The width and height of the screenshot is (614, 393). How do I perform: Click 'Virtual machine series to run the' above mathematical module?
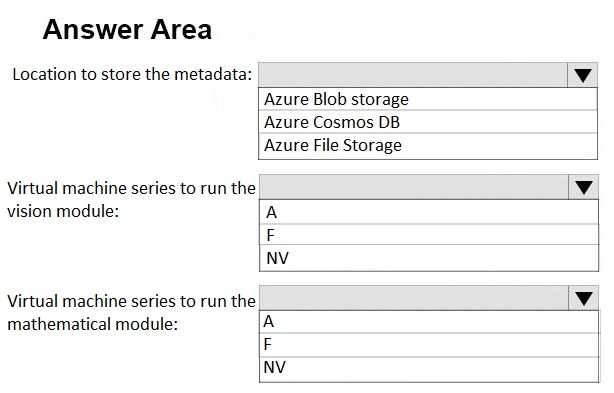(x=131, y=301)
